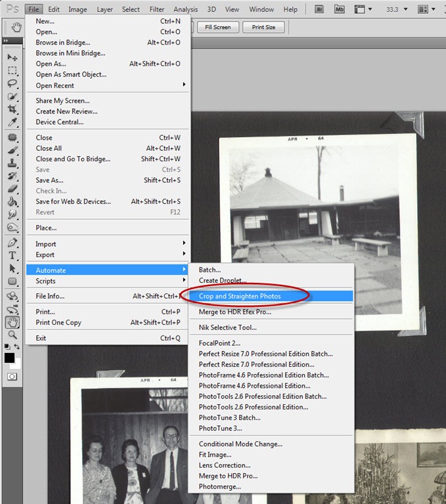Viewport: 446px width, 504px height.
Task: Open the Help menu
Action: [x=290, y=9]
